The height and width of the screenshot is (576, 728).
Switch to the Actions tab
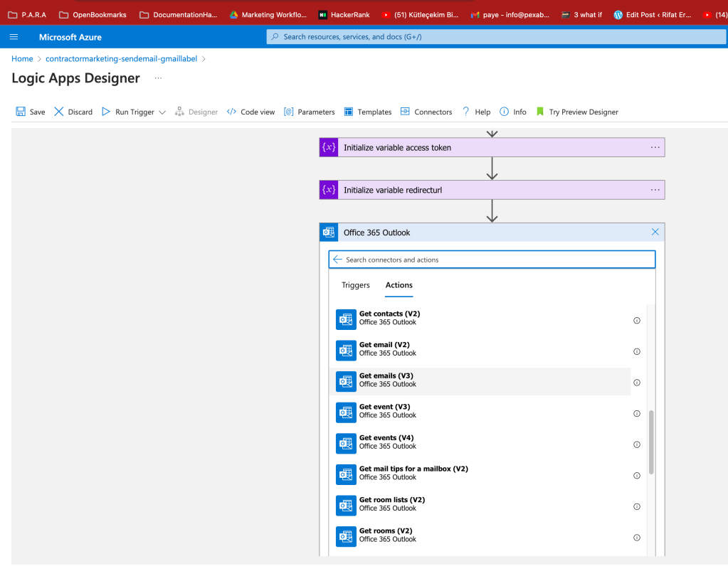click(399, 285)
